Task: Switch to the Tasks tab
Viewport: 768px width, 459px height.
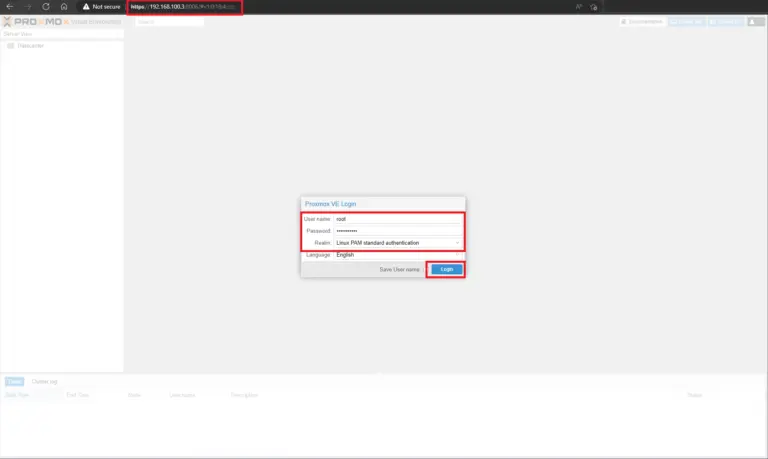Action: (14, 382)
